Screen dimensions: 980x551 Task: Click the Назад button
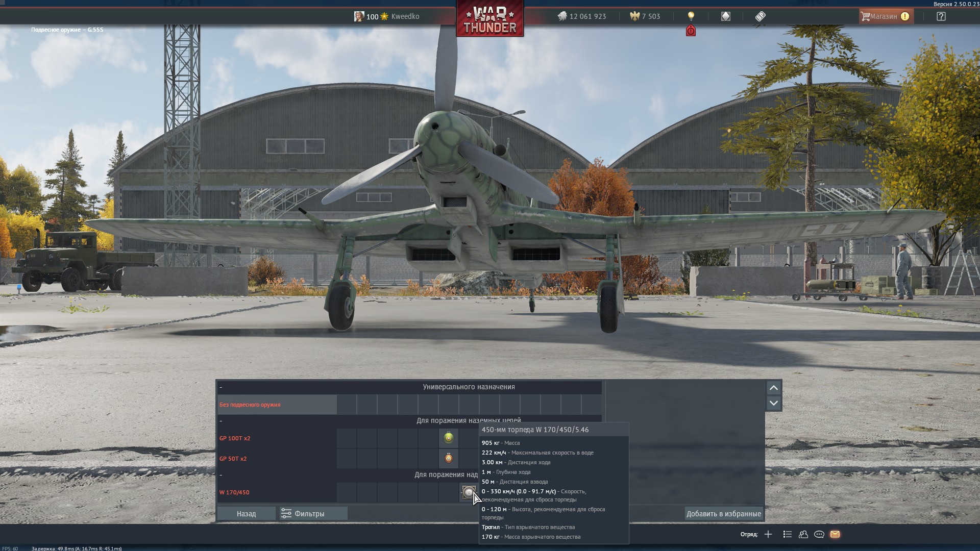click(x=246, y=513)
